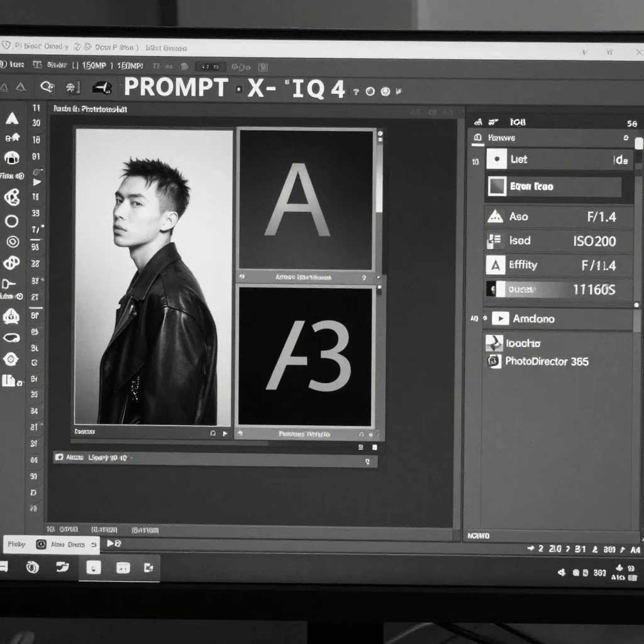Select the A3 tile thumbnail
This screenshot has width=644, height=644.
click(305, 356)
